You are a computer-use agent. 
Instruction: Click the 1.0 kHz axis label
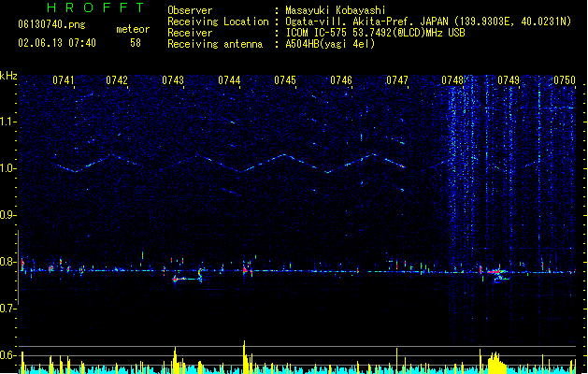8,168
